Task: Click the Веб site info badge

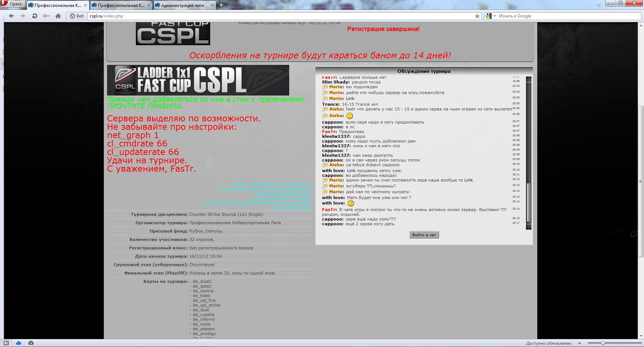Action: [77, 16]
